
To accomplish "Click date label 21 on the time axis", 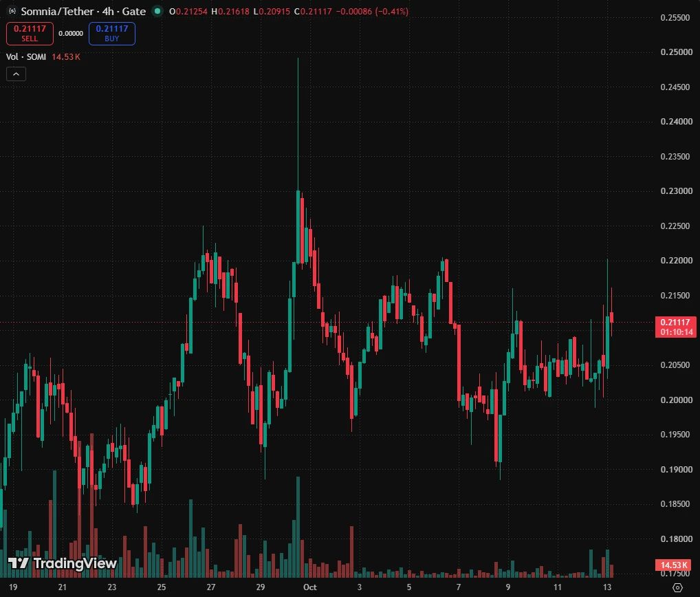I will point(63,587).
